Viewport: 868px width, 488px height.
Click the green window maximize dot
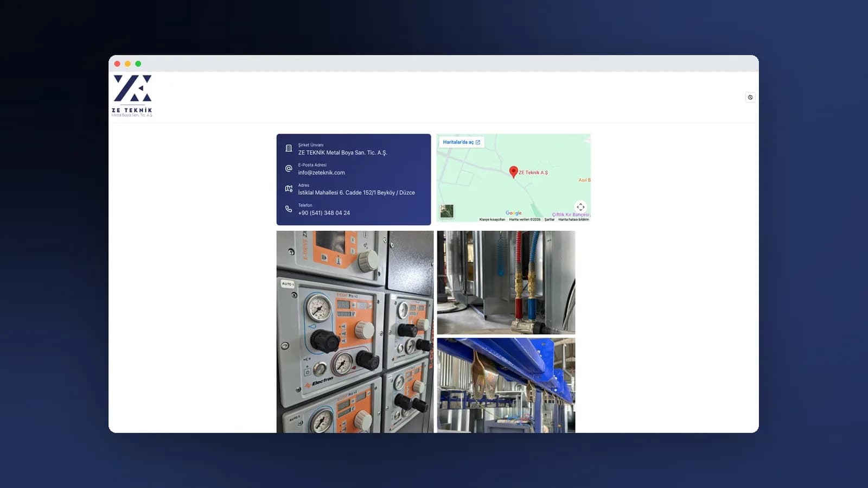[x=138, y=64]
